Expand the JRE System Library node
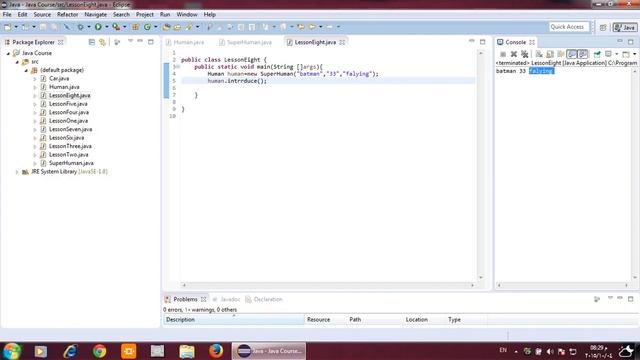This screenshot has width=640, height=360. point(17,172)
